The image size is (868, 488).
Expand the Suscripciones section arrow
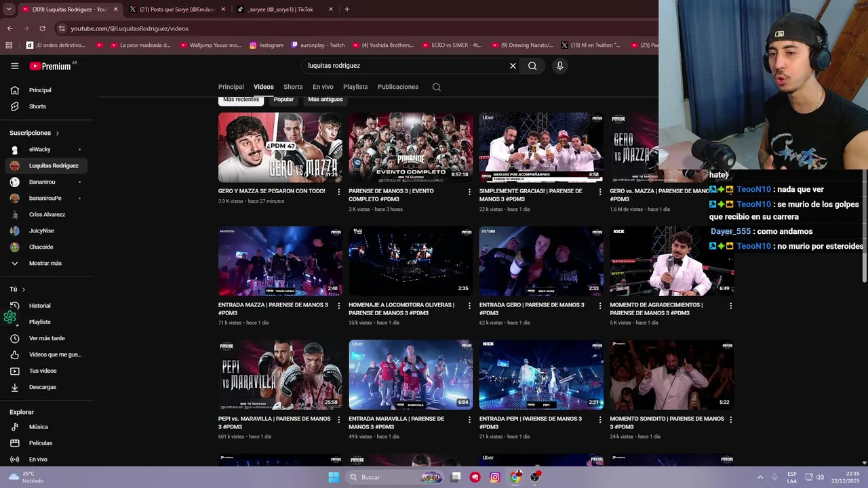click(x=58, y=134)
